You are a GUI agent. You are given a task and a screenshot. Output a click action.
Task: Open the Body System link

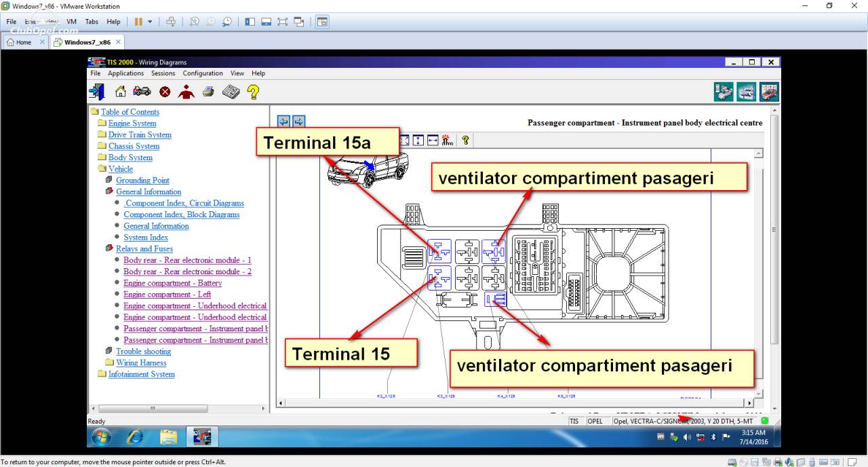(130, 157)
